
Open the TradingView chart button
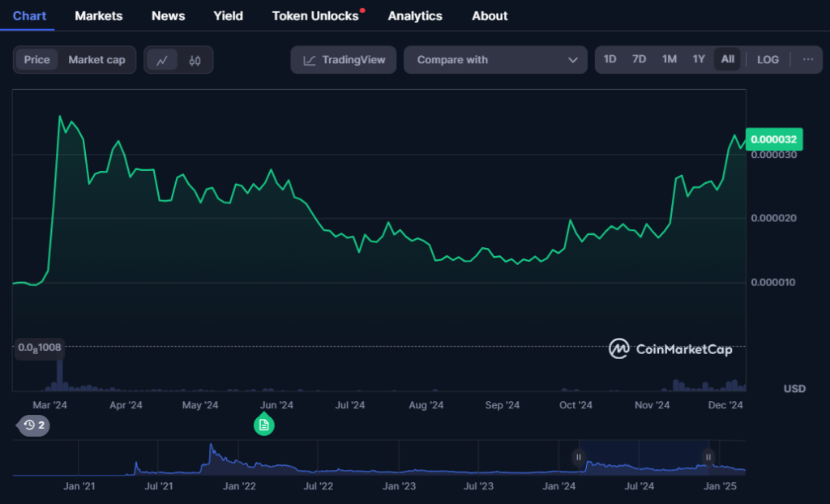click(344, 60)
